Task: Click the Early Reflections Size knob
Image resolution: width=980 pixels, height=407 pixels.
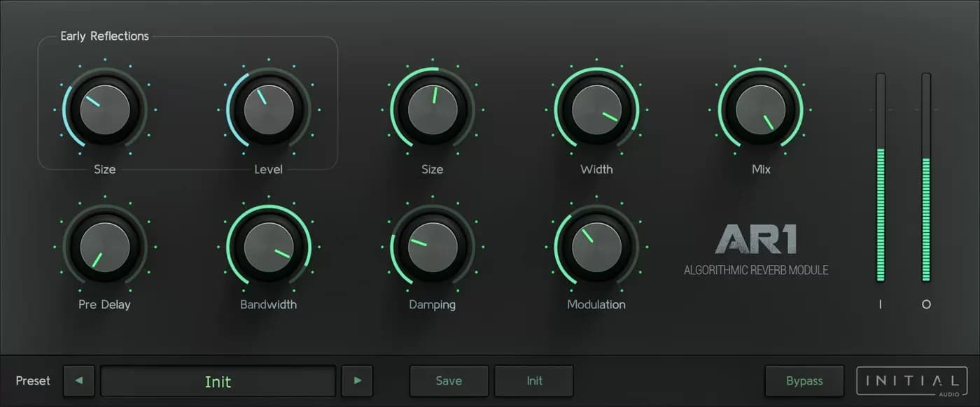Action: click(105, 110)
